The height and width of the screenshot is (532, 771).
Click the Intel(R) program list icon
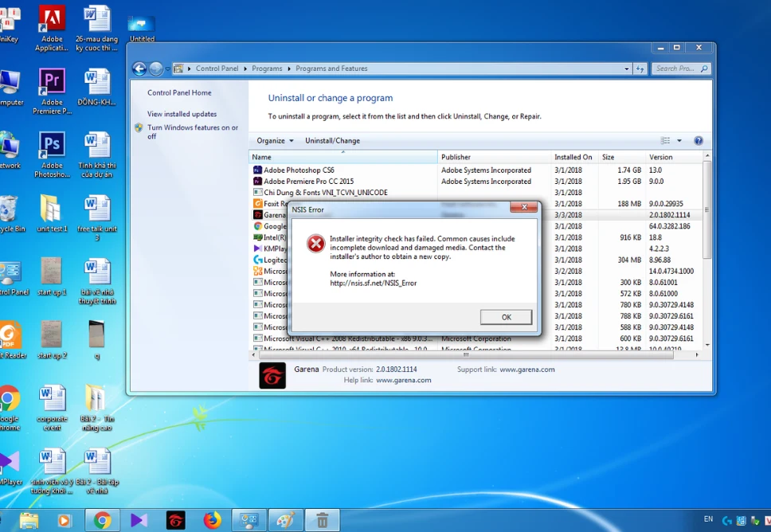pos(257,237)
